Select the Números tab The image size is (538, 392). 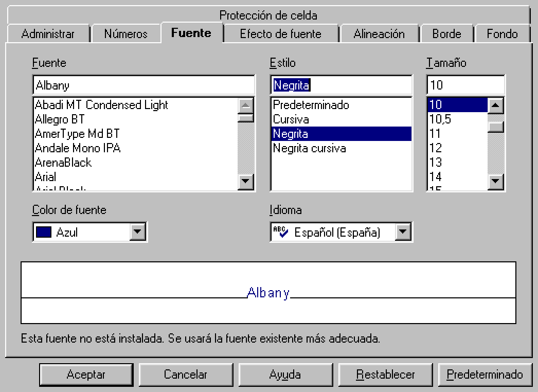pos(125,34)
